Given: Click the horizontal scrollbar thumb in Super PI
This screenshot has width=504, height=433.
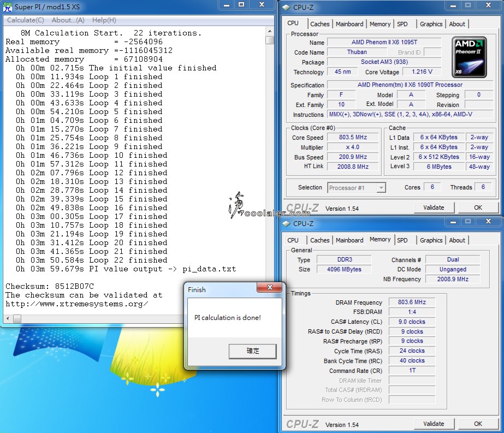Looking at the screenshot, I should coord(17,318).
